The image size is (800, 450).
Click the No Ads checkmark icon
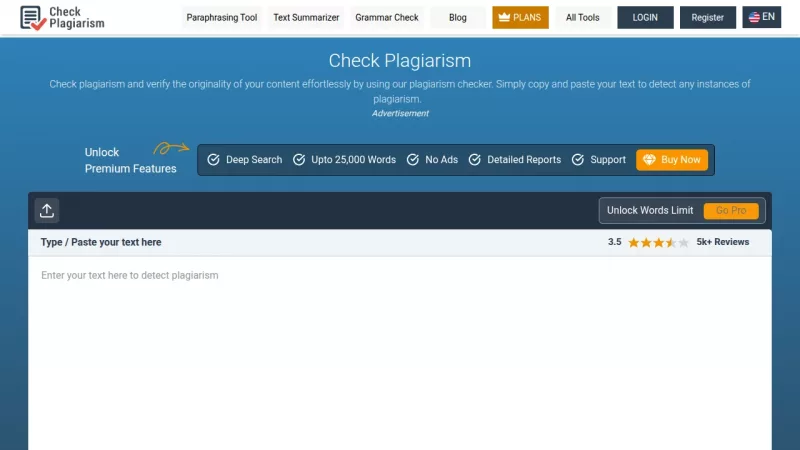[x=413, y=160]
